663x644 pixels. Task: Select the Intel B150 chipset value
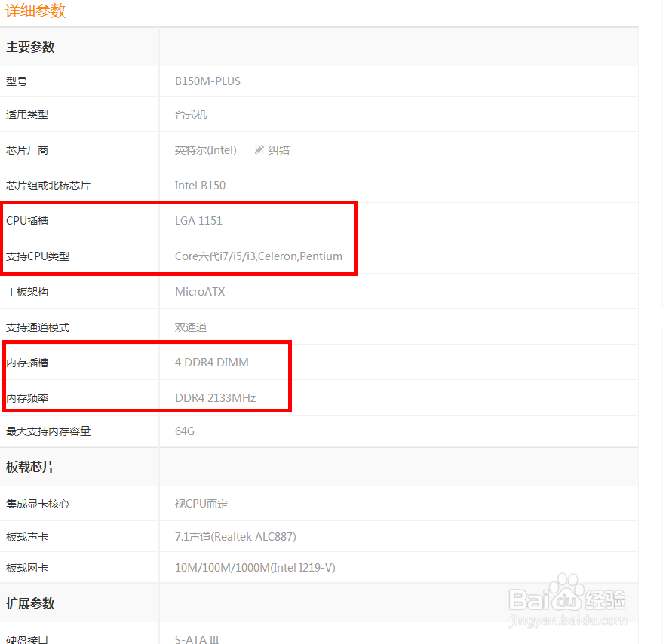point(200,186)
